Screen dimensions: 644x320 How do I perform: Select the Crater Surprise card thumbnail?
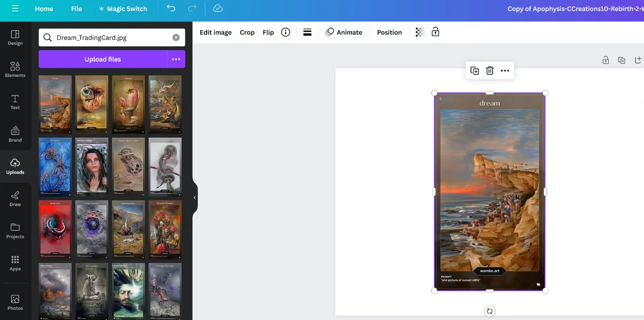(x=92, y=229)
